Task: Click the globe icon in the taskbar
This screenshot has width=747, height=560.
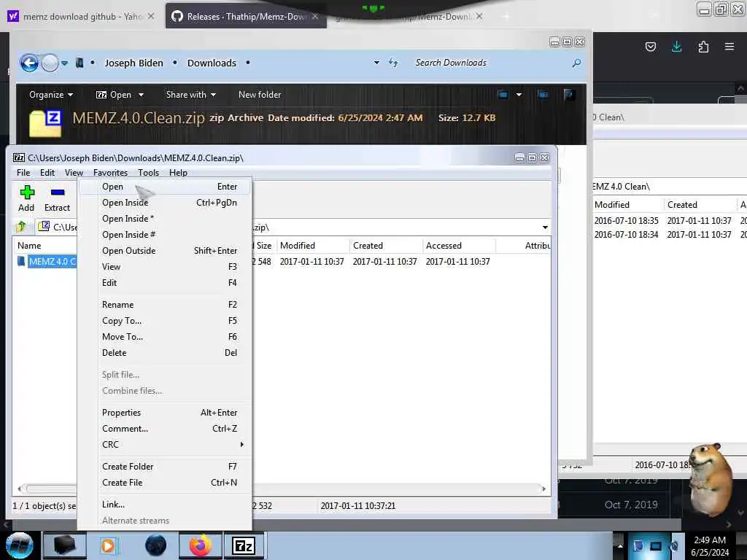Action: point(156,545)
